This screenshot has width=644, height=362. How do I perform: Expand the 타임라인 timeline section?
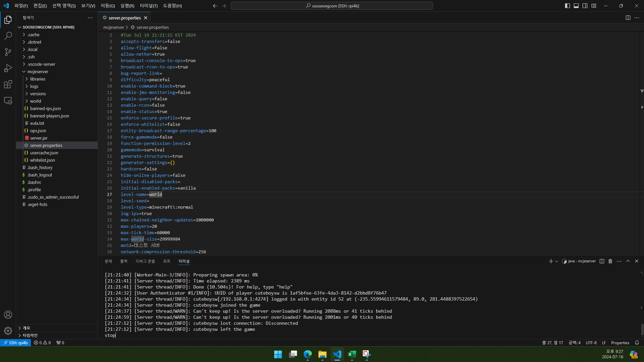pyautogui.click(x=57, y=335)
